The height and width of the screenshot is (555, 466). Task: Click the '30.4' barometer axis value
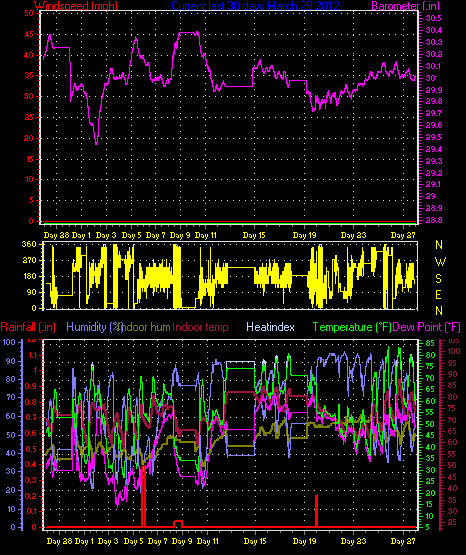click(x=433, y=30)
